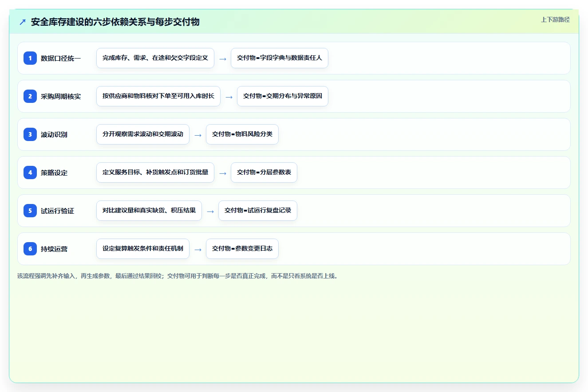Click the box 按供应商和物料核对下单至可用入库时长
Screen dimensions: 588x392
pyautogui.click(x=158, y=96)
